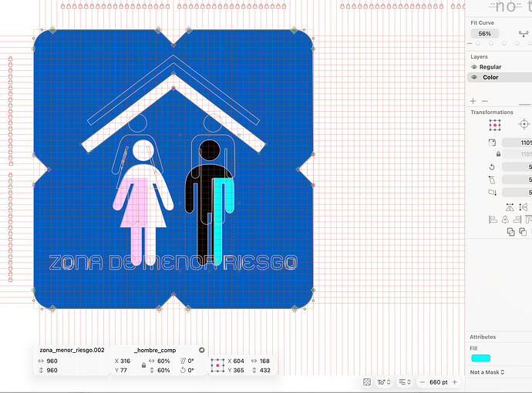Click the Attributes section header

tap(483, 337)
